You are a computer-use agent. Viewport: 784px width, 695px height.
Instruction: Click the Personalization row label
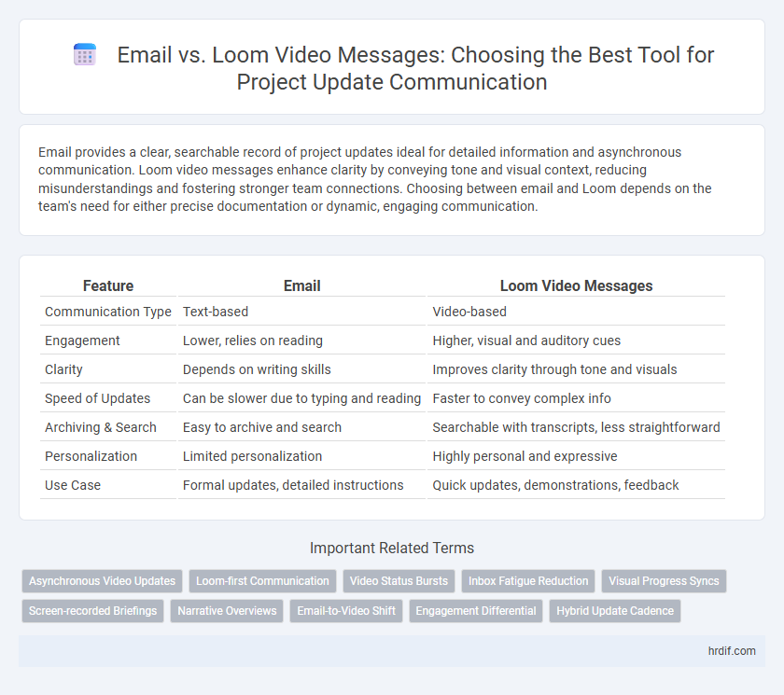[108, 457]
